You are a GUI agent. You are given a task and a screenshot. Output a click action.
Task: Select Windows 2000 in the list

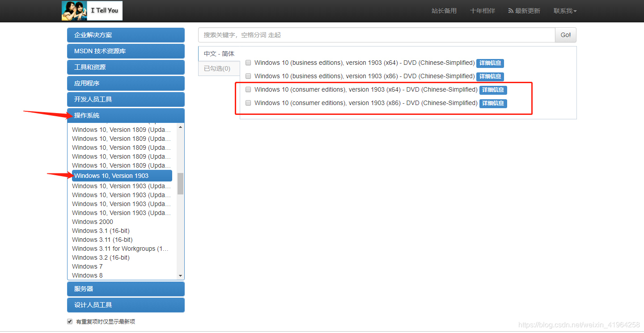(x=93, y=222)
